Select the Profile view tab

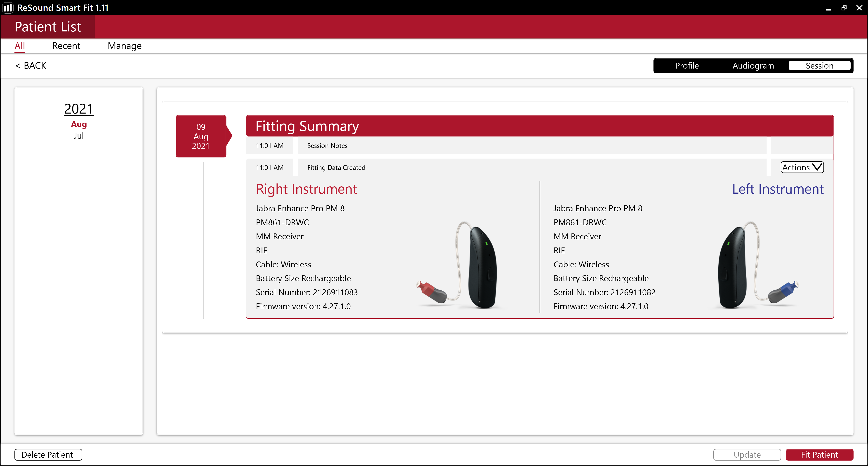[687, 66]
